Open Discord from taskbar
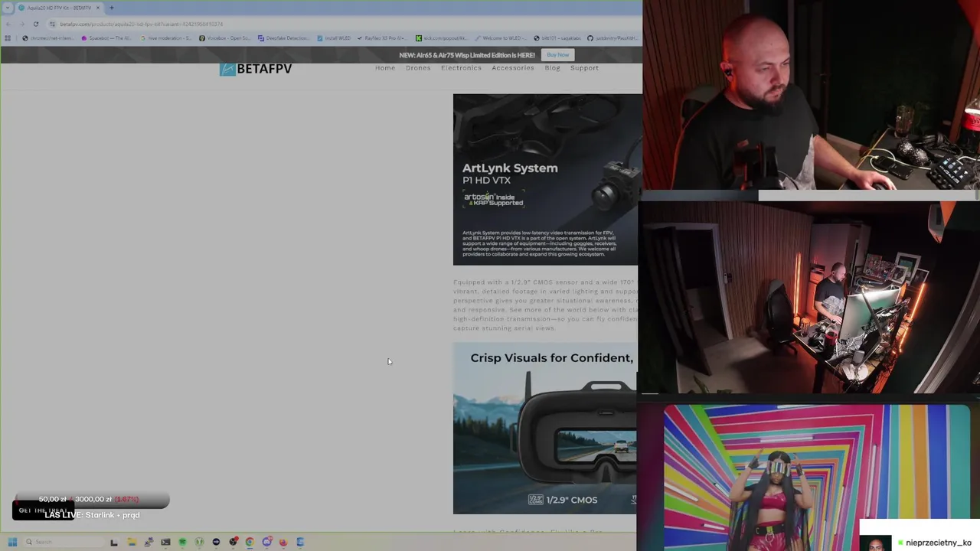 266,542
